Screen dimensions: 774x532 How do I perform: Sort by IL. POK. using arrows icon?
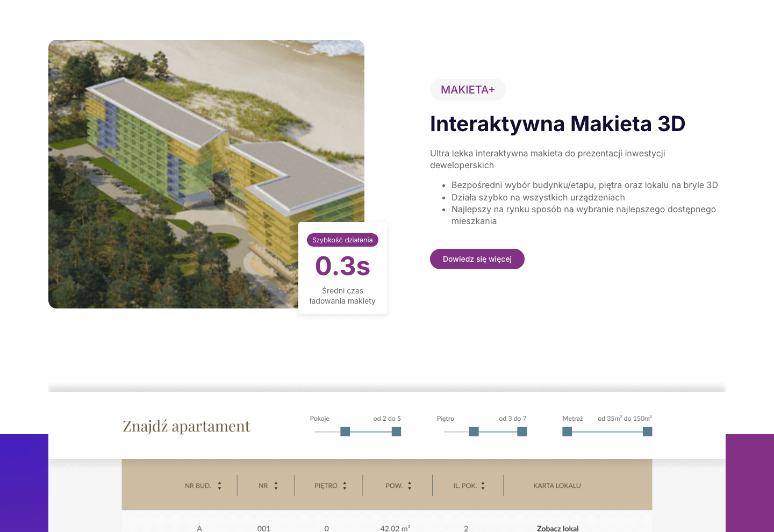483,486
